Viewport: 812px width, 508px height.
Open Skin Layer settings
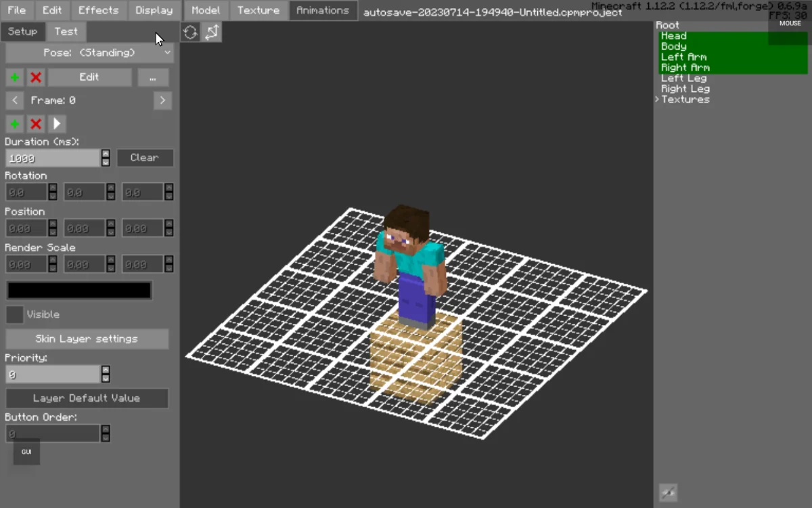(87, 339)
